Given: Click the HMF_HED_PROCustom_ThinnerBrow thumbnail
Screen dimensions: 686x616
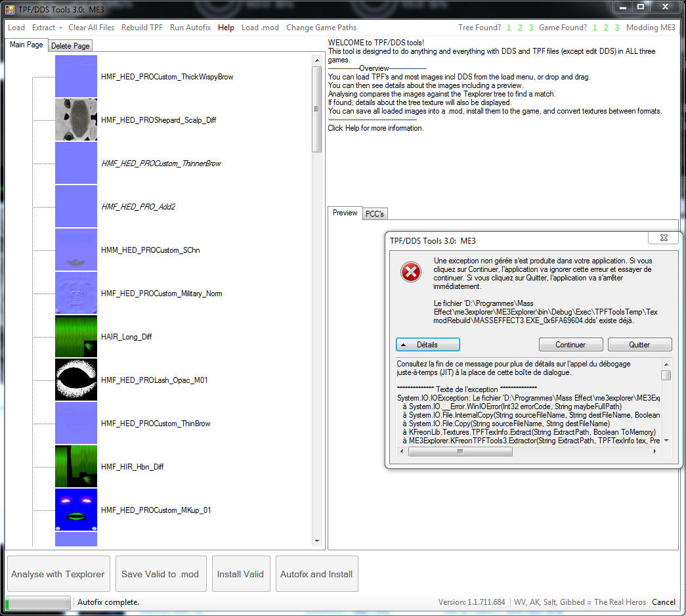Looking at the screenshot, I should [76, 163].
